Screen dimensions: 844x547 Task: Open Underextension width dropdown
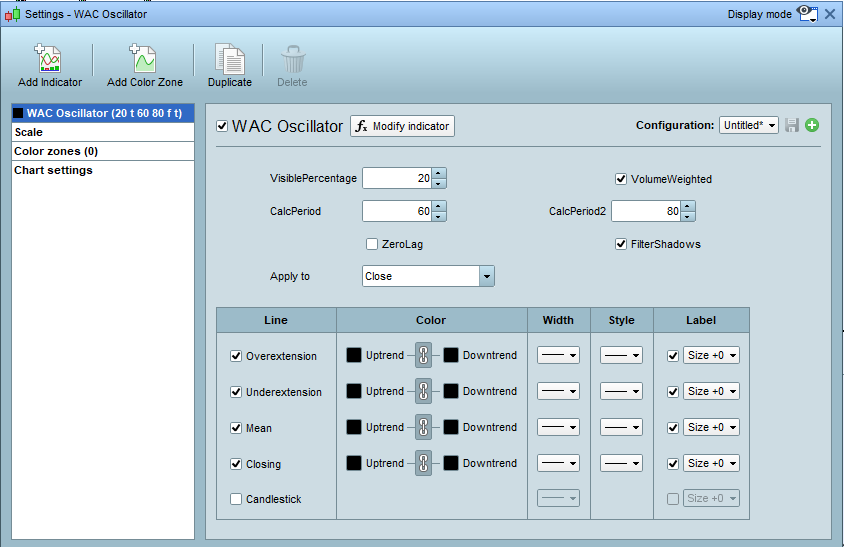558,391
